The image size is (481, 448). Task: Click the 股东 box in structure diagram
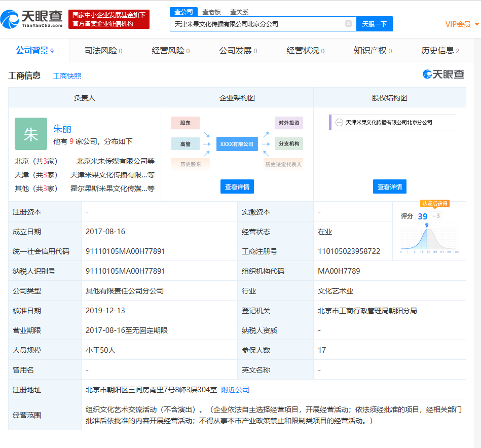pos(186,123)
